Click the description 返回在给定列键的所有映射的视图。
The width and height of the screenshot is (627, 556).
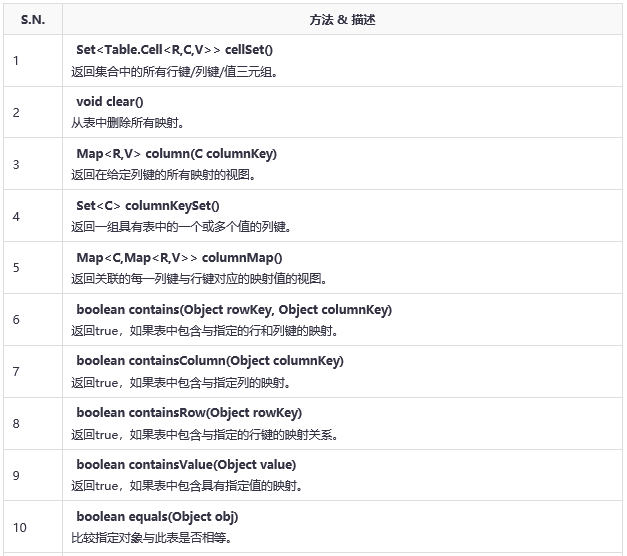click(164, 175)
